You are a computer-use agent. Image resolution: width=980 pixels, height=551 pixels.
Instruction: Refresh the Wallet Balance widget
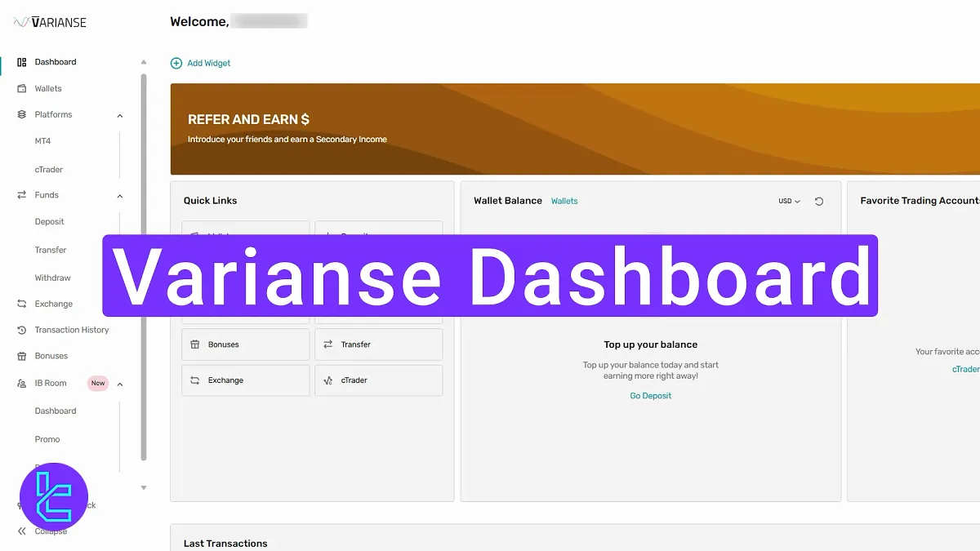tap(819, 201)
